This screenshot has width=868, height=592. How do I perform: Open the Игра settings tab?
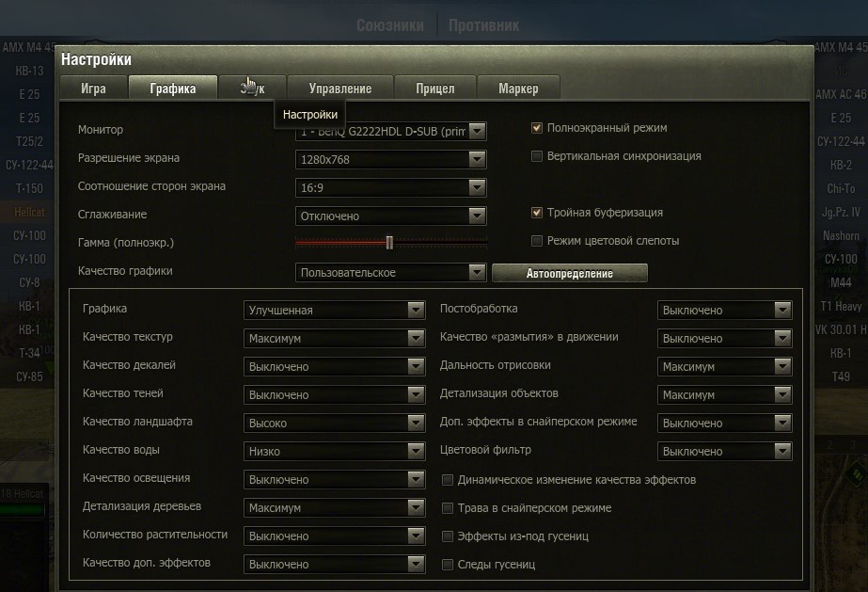(93, 88)
